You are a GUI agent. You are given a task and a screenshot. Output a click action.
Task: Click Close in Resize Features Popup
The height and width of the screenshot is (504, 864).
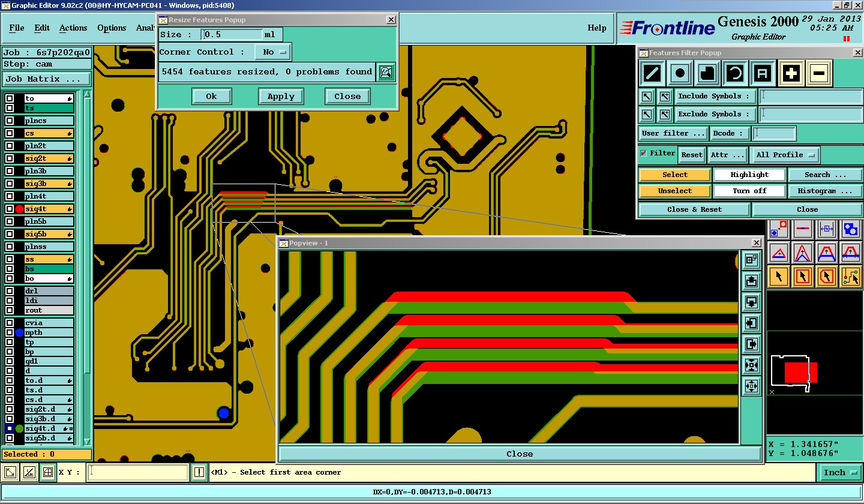pyautogui.click(x=347, y=96)
